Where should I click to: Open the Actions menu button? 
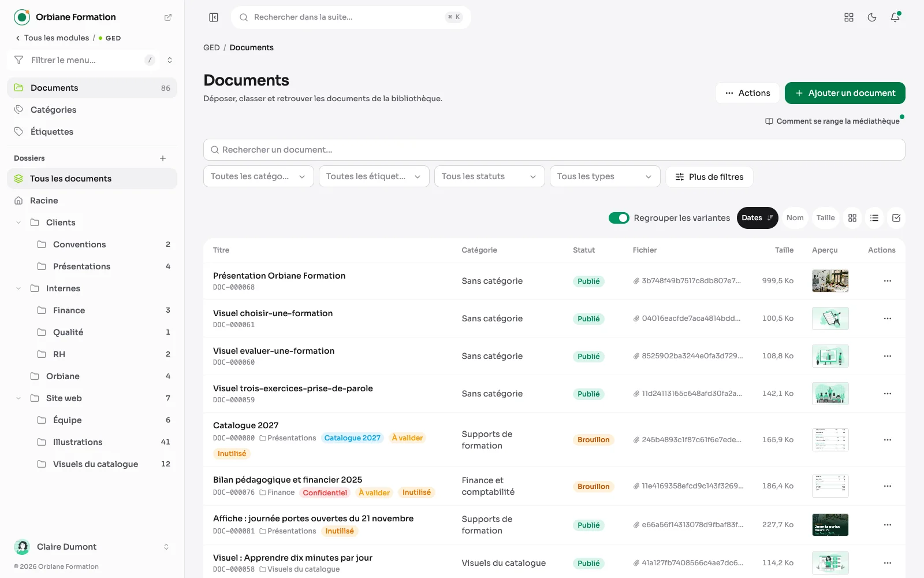pos(747,93)
